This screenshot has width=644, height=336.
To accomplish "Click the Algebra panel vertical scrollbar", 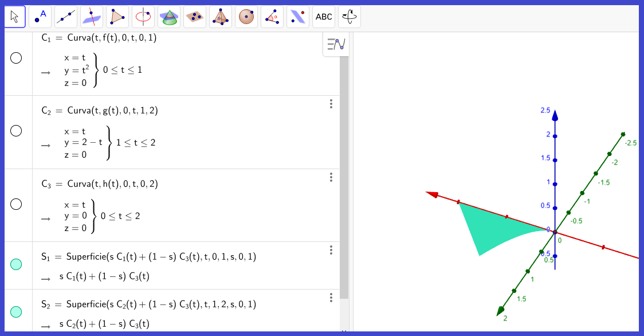I will click(344, 172).
